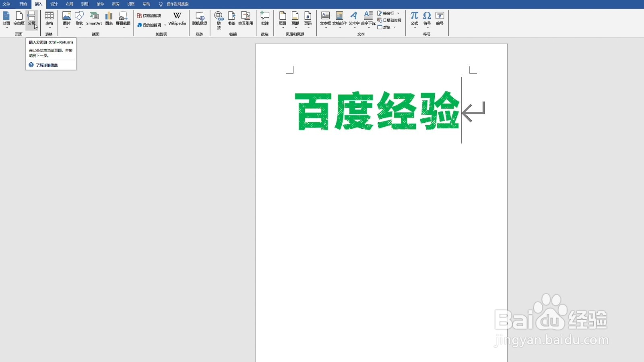Switch to the Home (开始) tab

coord(23,4)
